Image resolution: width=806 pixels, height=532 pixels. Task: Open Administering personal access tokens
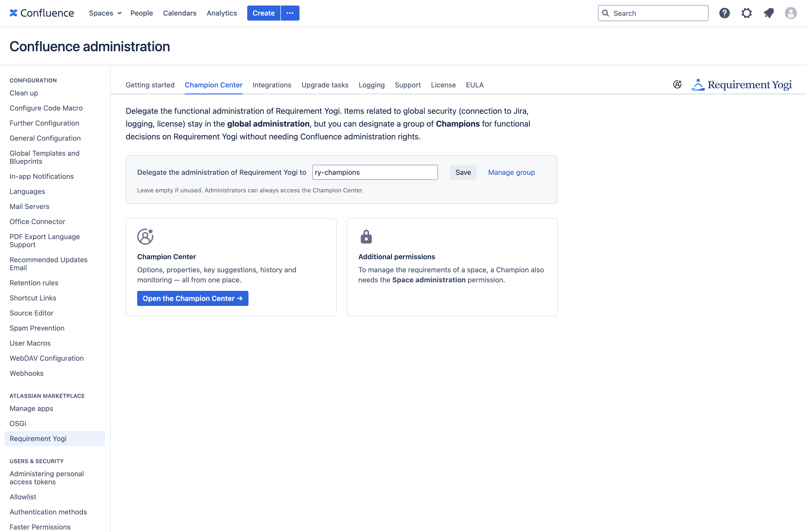47,478
